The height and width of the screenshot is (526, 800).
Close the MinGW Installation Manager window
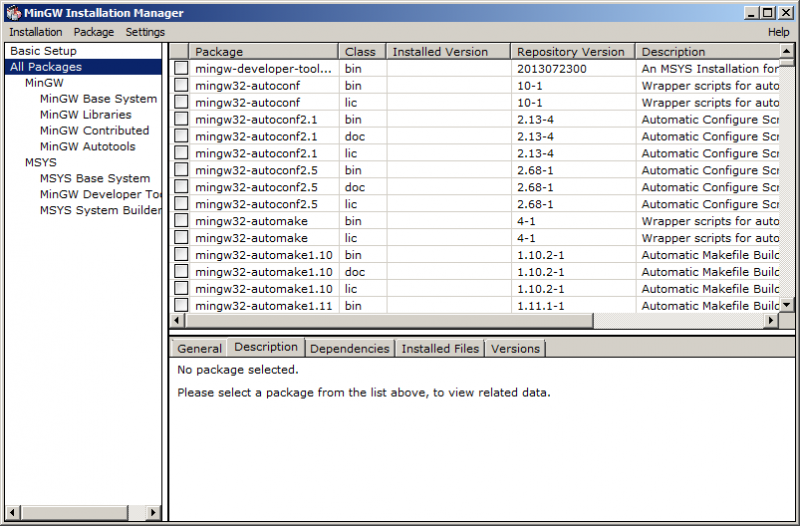(x=786, y=13)
